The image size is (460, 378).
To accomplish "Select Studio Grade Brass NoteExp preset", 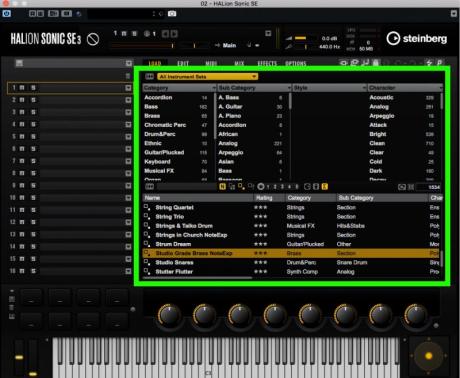I will pos(291,253).
